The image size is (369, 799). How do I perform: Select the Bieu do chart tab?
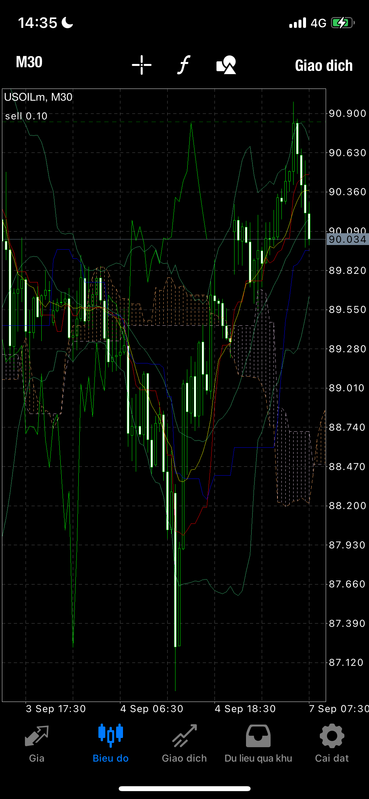tap(111, 744)
